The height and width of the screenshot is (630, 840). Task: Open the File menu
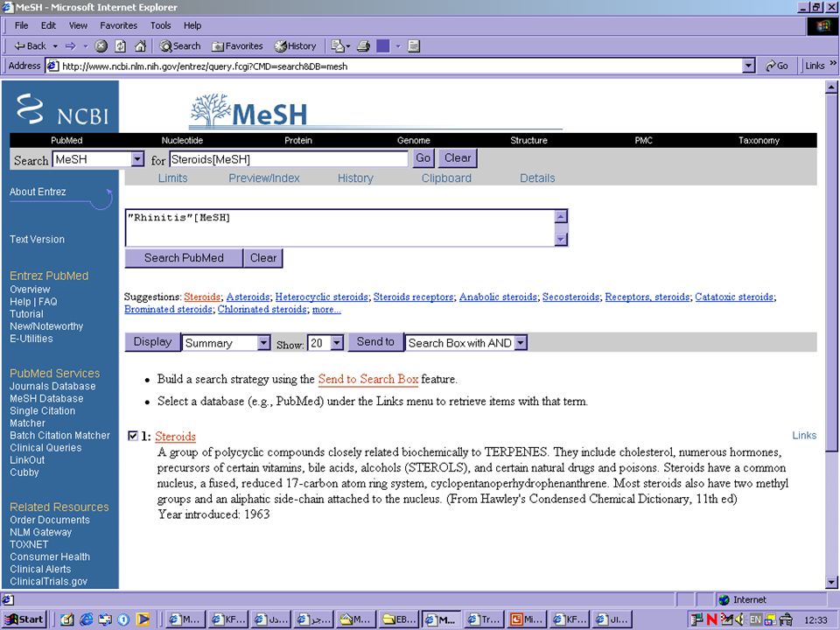coord(21,25)
